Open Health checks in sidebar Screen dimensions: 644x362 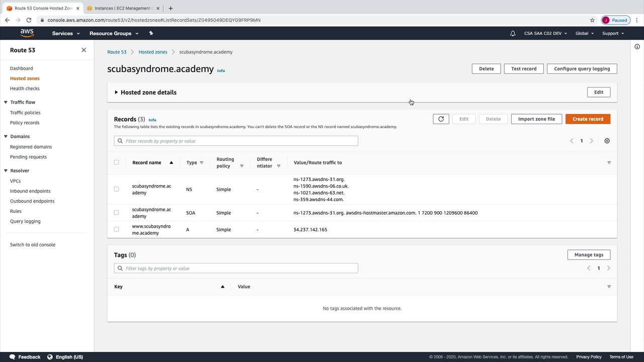pyautogui.click(x=25, y=88)
